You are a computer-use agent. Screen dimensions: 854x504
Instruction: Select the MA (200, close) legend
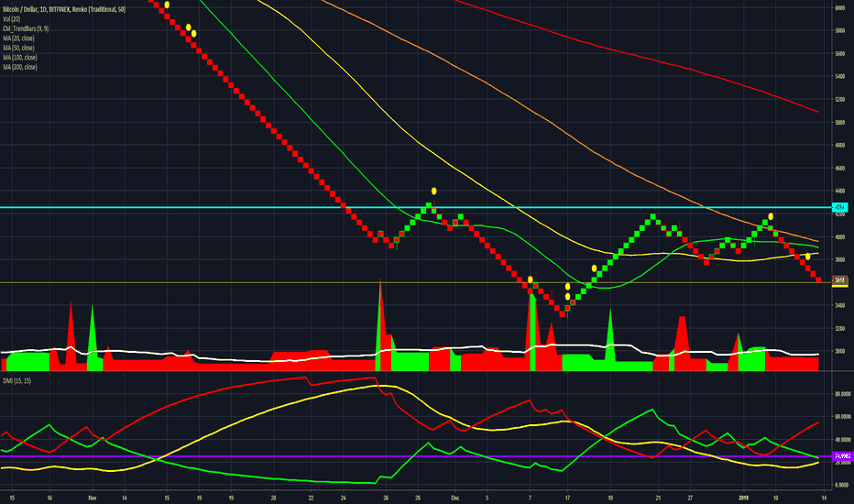19,67
